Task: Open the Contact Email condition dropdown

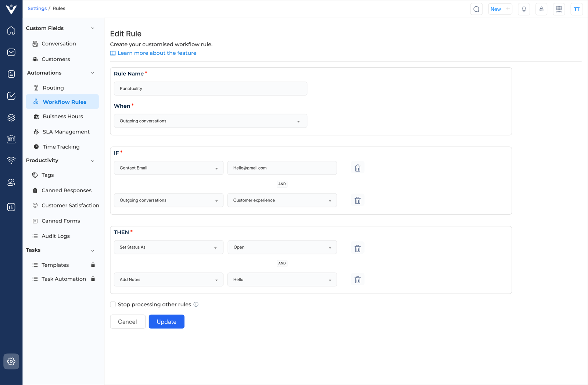Action: point(168,168)
